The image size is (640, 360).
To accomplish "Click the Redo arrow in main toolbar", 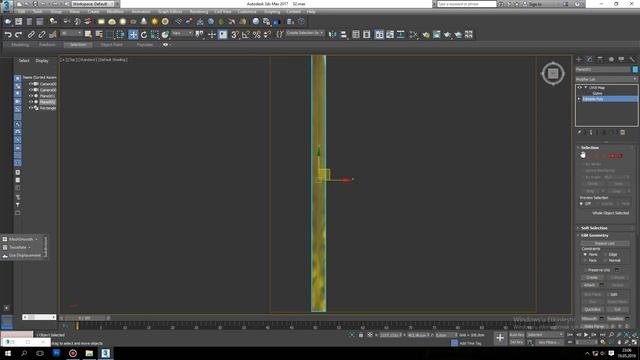I will coord(19,35).
